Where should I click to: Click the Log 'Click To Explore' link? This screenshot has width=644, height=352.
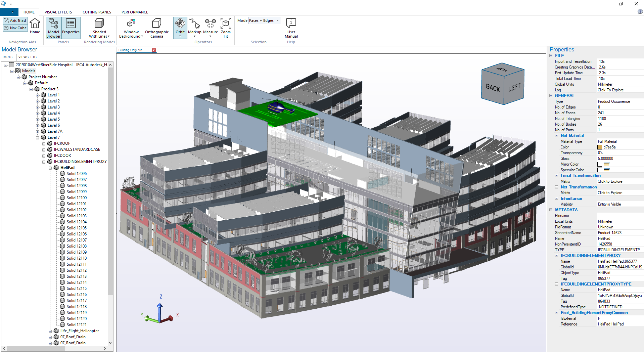click(x=610, y=90)
